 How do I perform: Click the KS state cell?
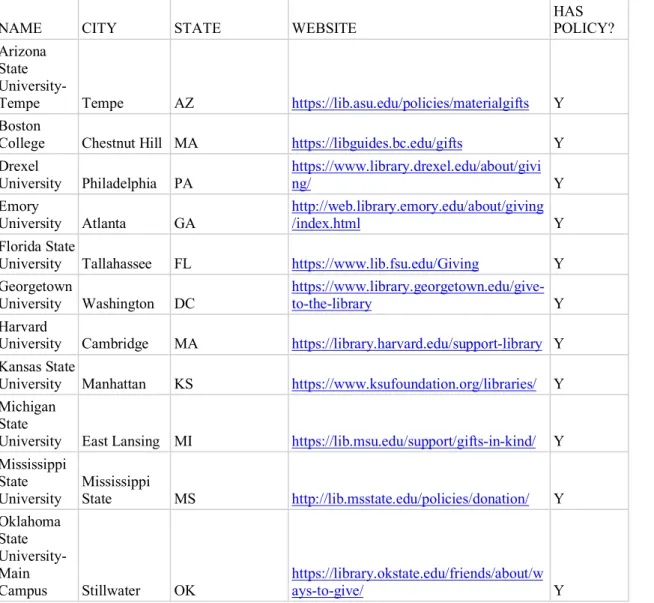click(x=229, y=374)
